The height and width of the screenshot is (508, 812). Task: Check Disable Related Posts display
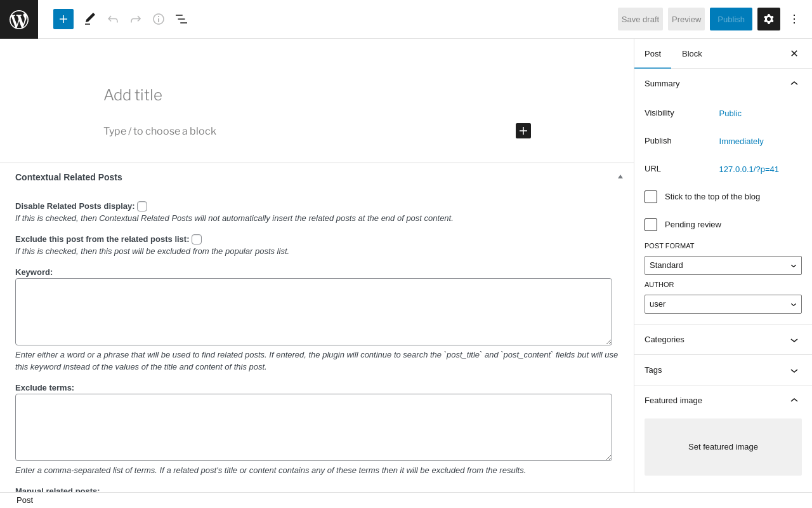click(x=142, y=206)
